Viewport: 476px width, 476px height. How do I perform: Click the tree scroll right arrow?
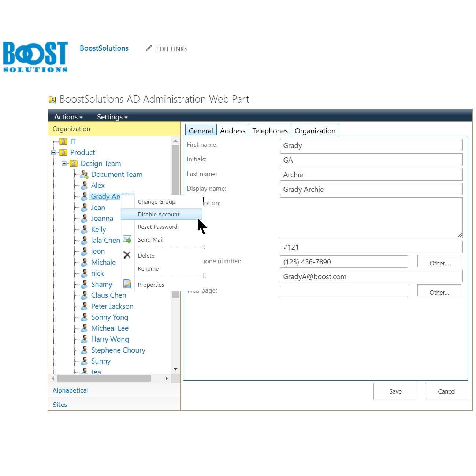167,378
